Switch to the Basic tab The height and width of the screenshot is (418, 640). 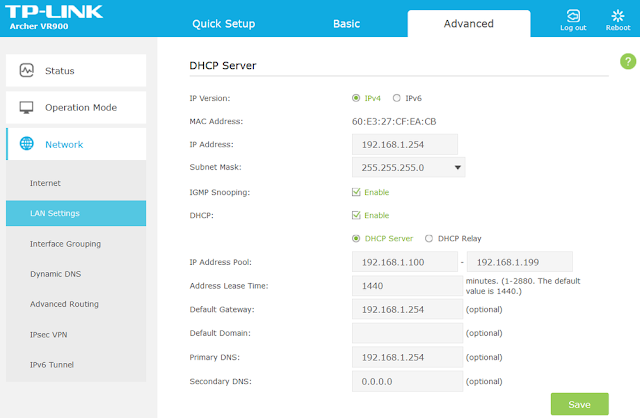[347, 24]
